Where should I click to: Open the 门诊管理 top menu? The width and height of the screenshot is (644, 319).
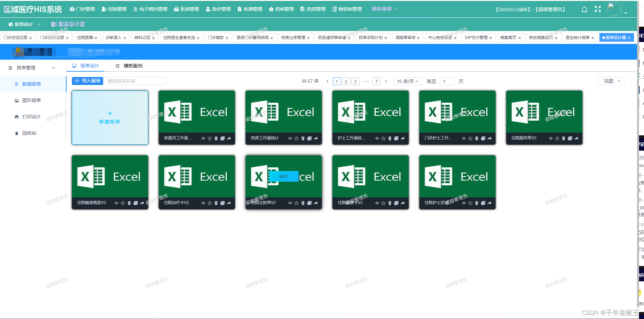pos(82,9)
